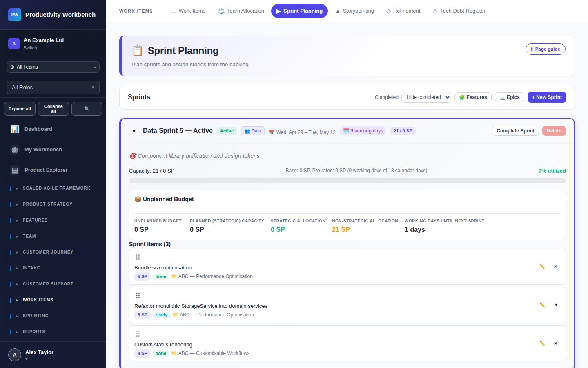Click the An Example Ltd avatar icon
The height and width of the screenshot is (368, 588).
point(14,44)
